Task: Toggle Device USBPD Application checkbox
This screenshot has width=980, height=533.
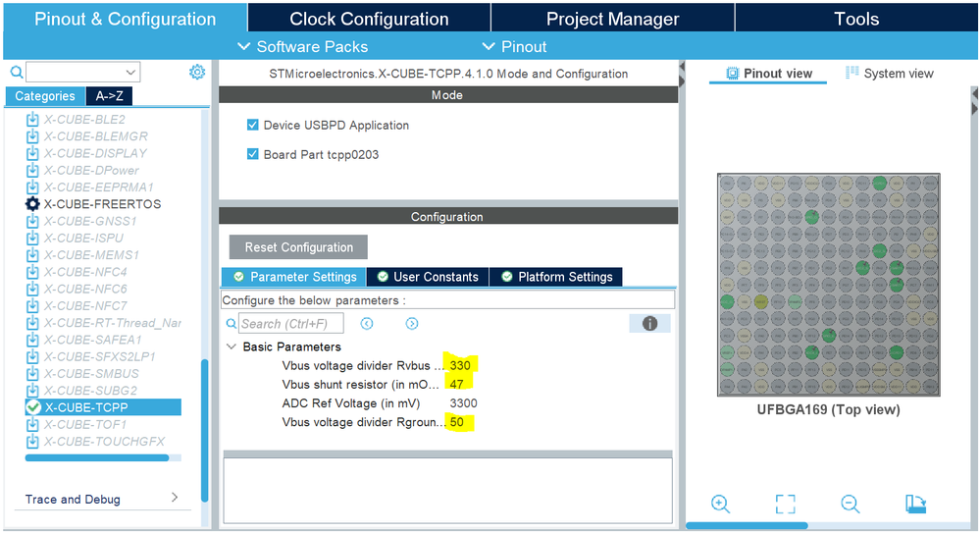Action: [x=252, y=125]
